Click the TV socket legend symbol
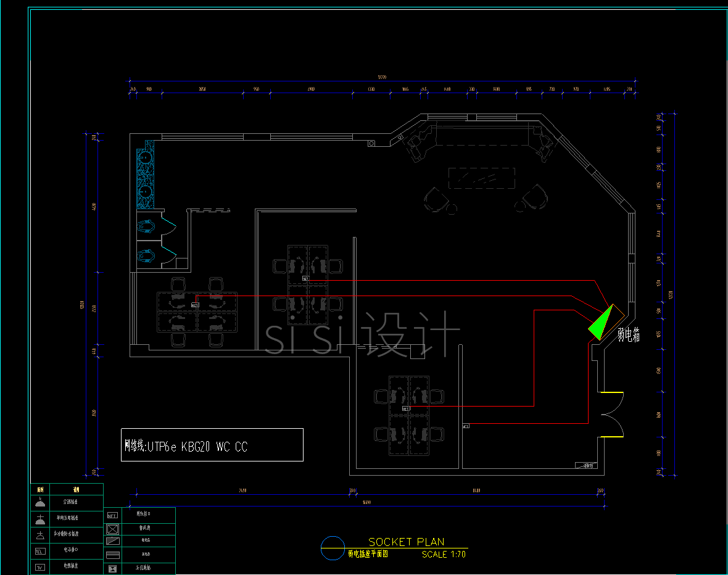Viewport: 728px width, 575px height. point(40,567)
